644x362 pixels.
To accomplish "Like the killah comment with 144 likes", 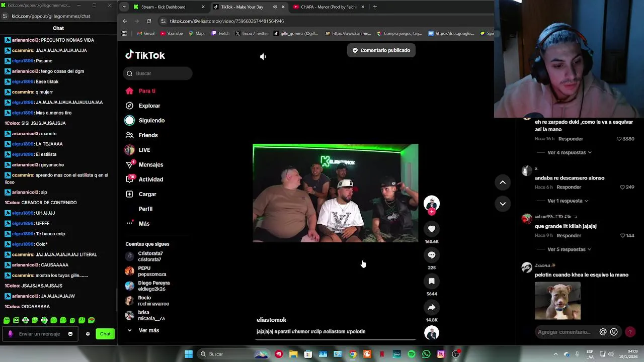I will coord(622,236).
